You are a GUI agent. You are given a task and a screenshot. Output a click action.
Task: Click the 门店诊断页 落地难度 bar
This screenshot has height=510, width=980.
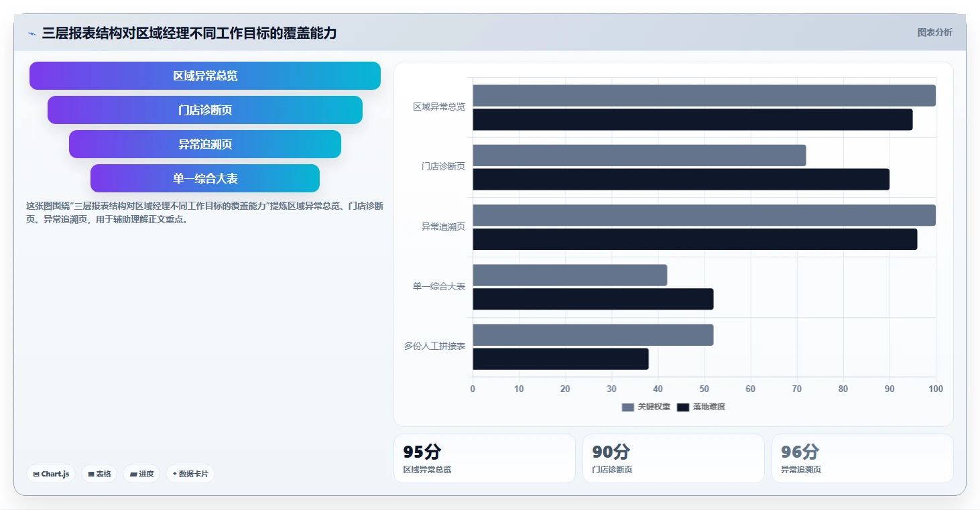point(681,179)
